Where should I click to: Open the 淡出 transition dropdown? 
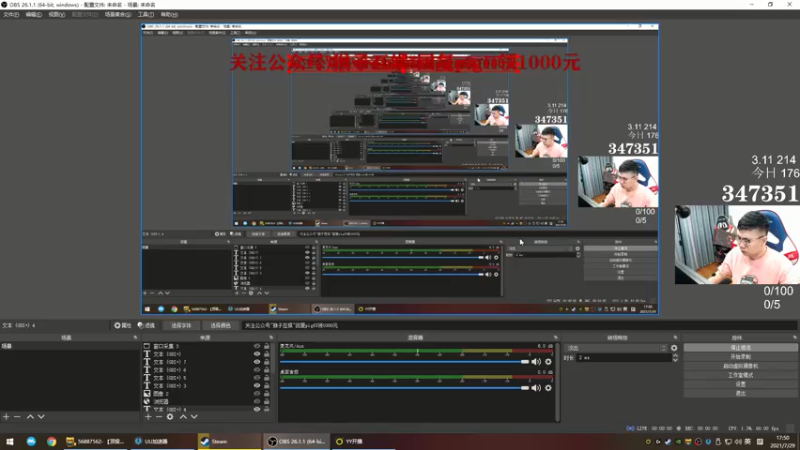click(x=616, y=348)
